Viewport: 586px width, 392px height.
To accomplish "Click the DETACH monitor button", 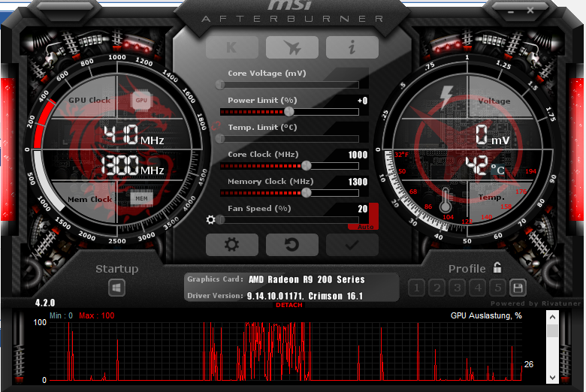I will click(x=289, y=305).
